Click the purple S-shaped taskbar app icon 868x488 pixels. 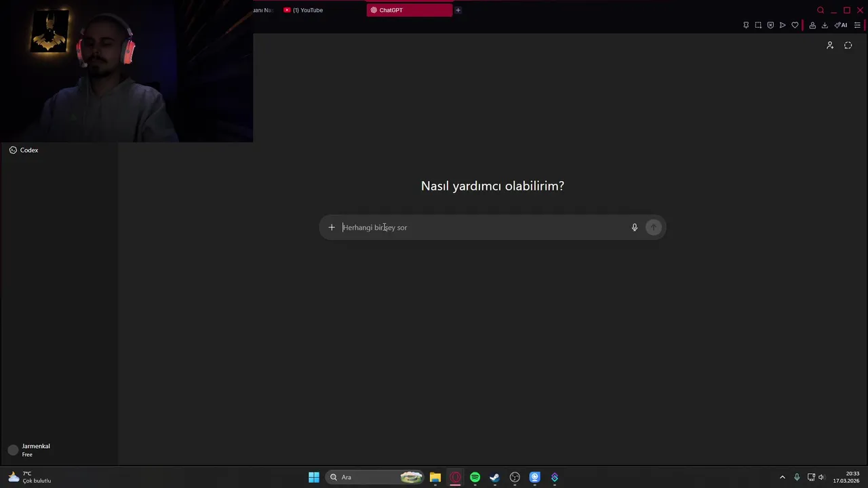(555, 477)
